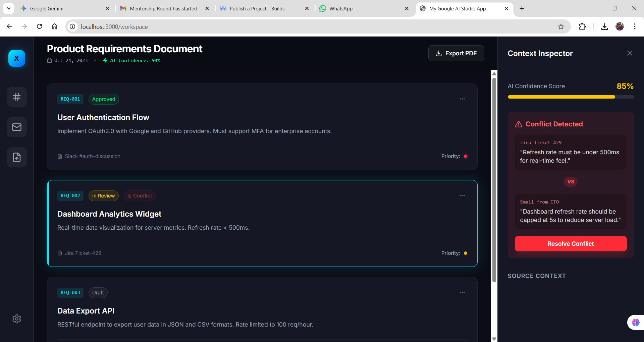
Task: Click the AI Confidence Score progress bar
Action: (570, 97)
